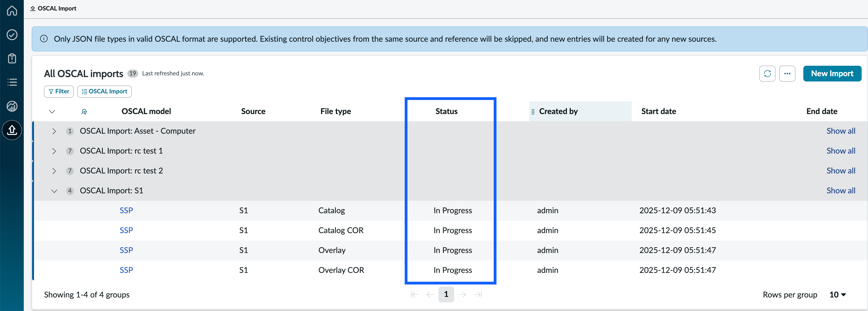Click the Created by column drag handle
The image size is (868, 311).
(x=533, y=112)
